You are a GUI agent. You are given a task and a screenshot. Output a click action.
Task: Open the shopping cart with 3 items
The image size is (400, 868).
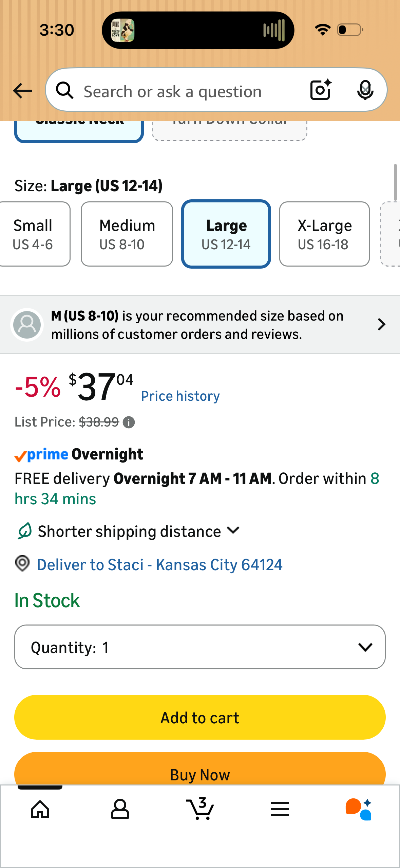pos(200,809)
